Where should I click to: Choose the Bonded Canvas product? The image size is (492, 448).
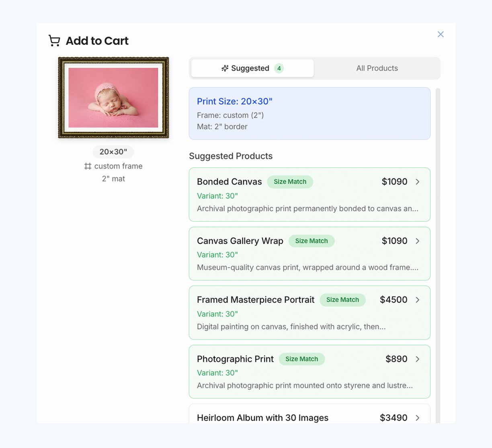[229, 182]
